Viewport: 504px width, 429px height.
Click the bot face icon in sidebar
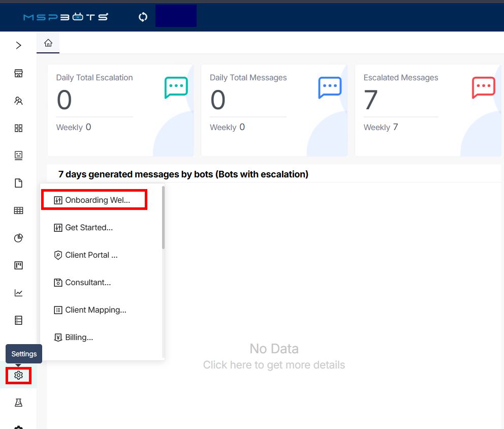(18, 156)
